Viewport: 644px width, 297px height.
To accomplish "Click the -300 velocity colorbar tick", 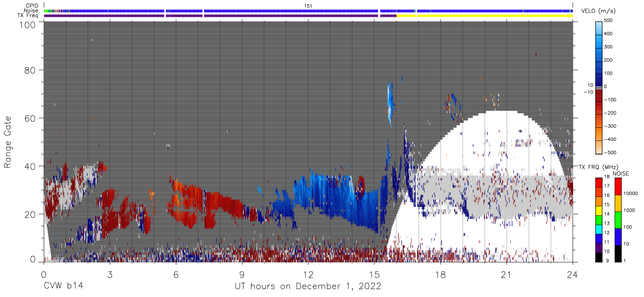I will click(x=610, y=126).
